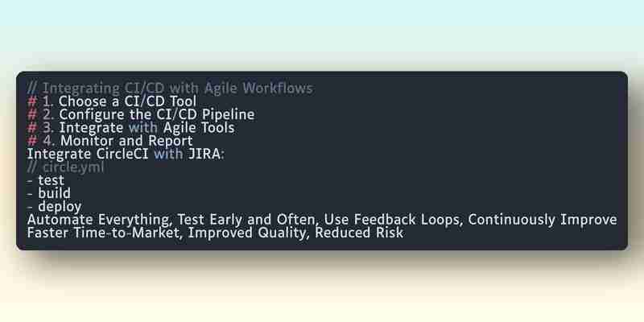Click the red hash before step 2
The width and height of the screenshot is (644, 322).
[32, 114]
